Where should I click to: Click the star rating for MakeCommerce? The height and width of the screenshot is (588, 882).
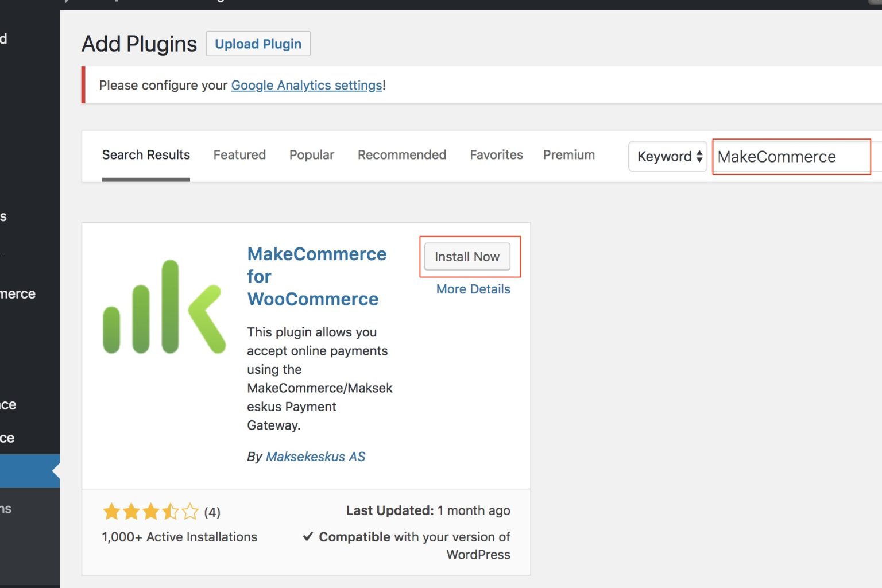[x=150, y=511]
